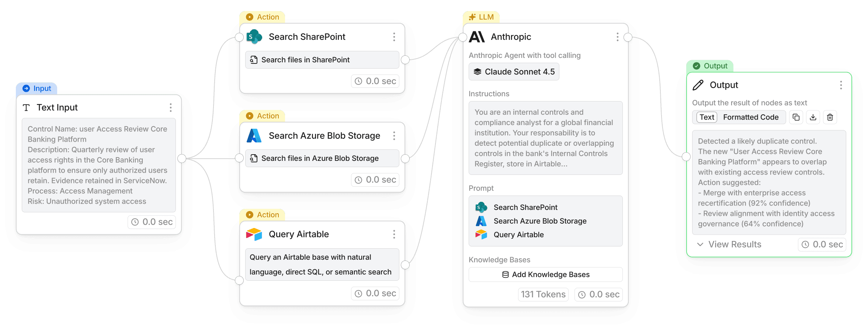This screenshot has width=868, height=335.
Task: Click the Azure icon in the Prompt list
Action: pyautogui.click(x=481, y=221)
